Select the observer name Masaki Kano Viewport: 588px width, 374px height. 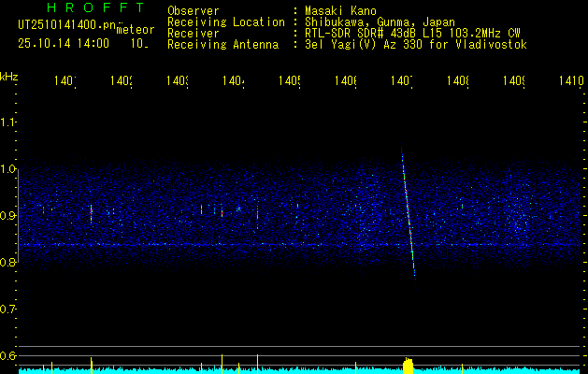click(x=340, y=10)
